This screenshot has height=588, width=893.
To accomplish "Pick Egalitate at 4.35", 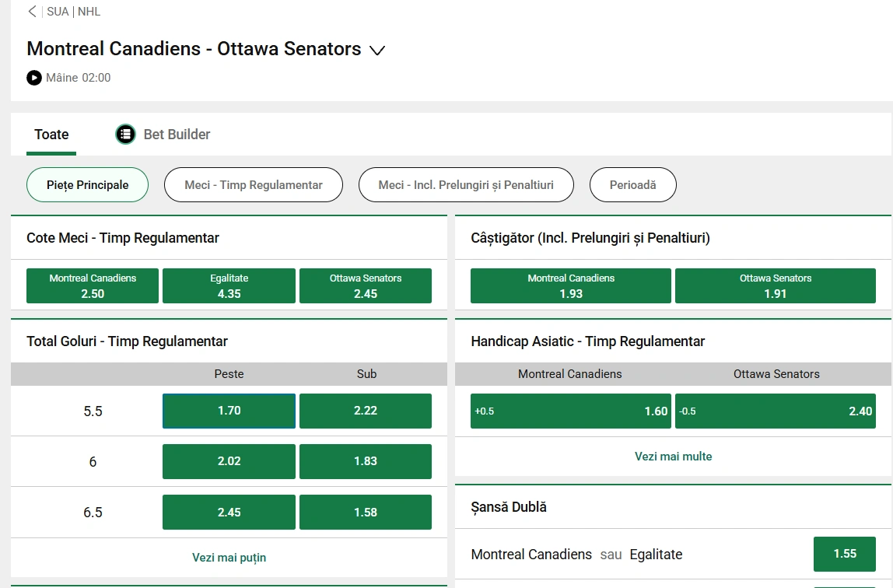I will [228, 285].
